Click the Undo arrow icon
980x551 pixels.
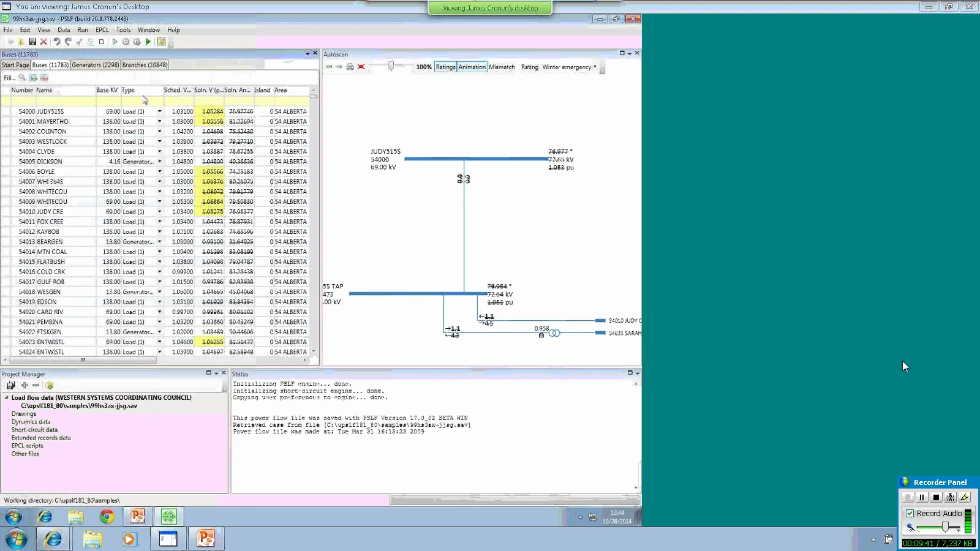tap(58, 41)
